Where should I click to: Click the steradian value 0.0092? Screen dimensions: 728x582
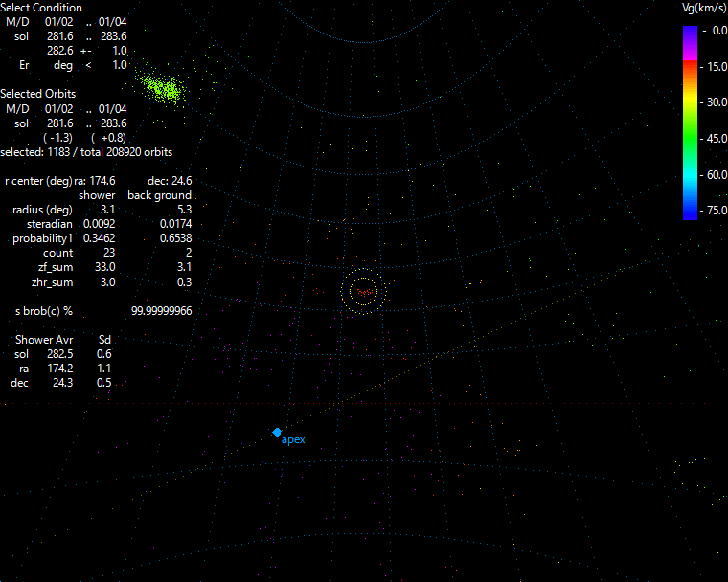(x=100, y=224)
